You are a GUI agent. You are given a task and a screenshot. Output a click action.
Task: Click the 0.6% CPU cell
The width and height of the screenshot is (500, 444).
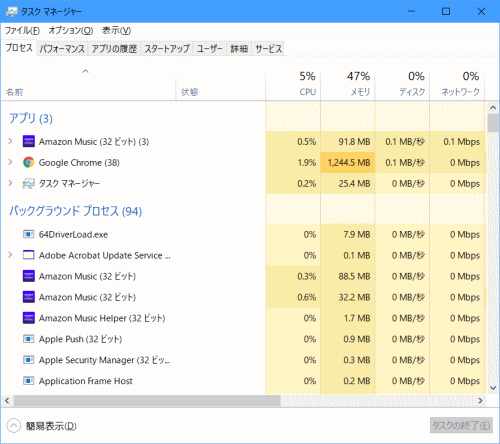tap(293, 297)
